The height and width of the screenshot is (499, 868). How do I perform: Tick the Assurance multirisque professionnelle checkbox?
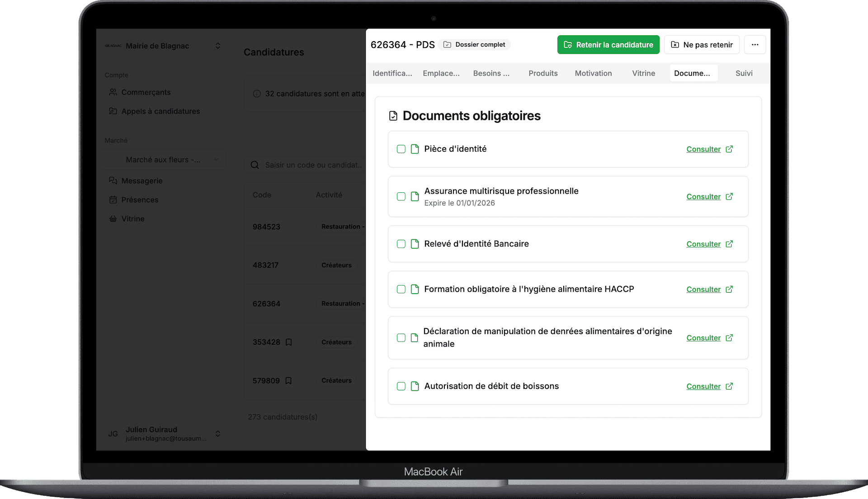click(401, 196)
